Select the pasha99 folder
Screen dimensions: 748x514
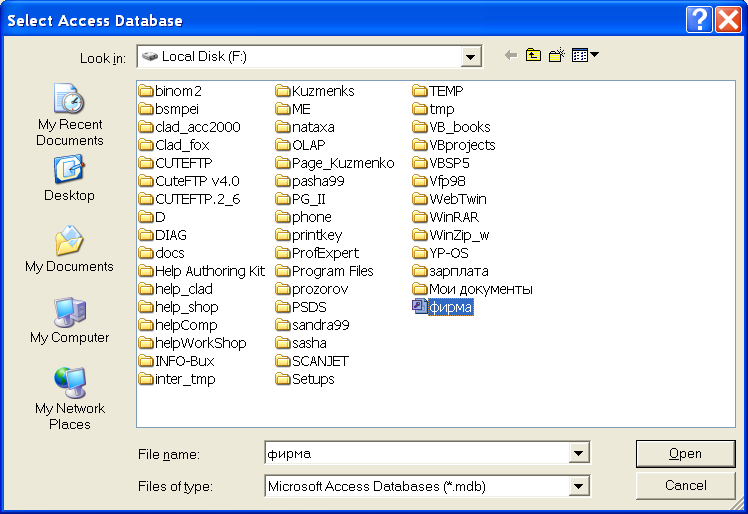coord(310,181)
